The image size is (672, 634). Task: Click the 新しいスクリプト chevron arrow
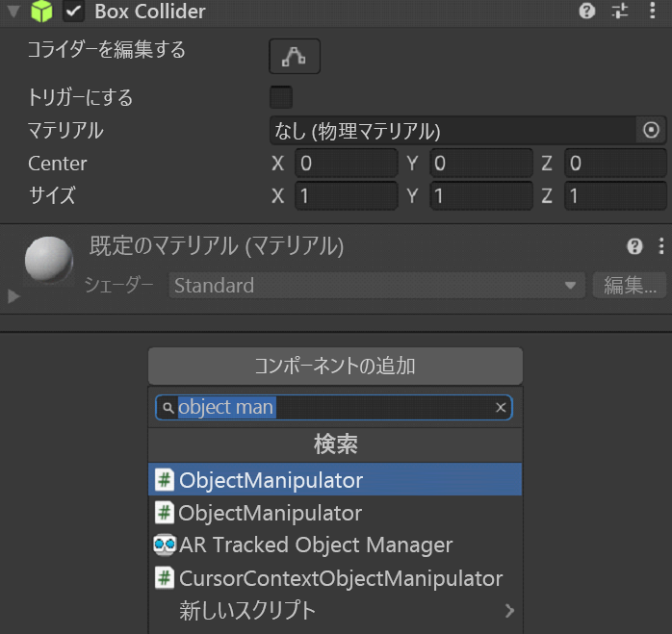(x=509, y=611)
